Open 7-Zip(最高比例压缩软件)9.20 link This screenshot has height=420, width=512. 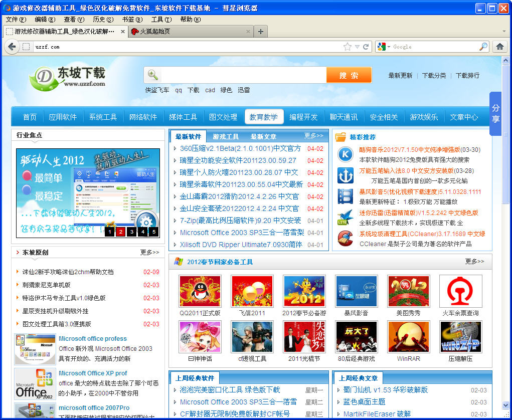(240, 221)
